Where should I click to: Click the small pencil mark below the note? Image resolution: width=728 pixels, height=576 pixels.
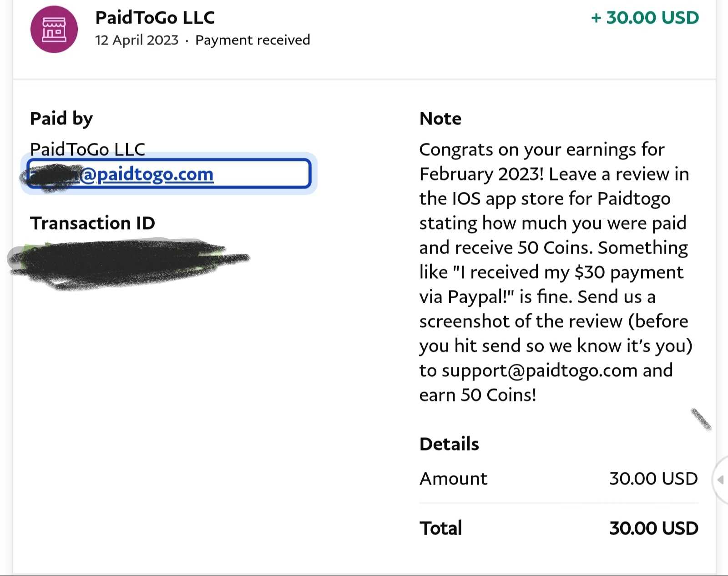click(x=701, y=419)
